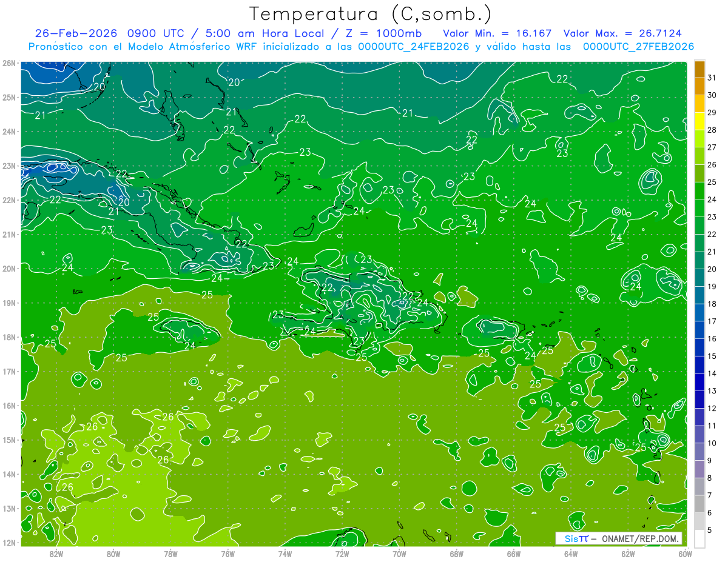
Task: Click the '18N' latitude axis label
Action: pos(8,337)
